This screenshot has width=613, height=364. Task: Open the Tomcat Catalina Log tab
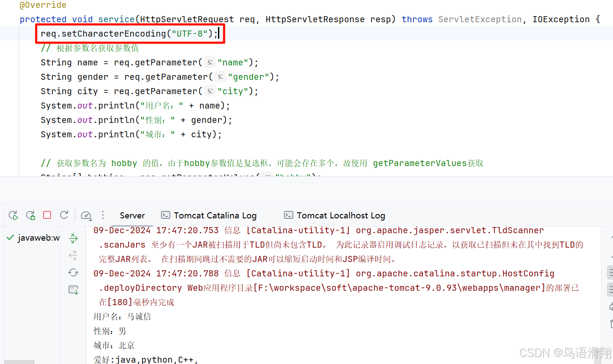coord(208,215)
